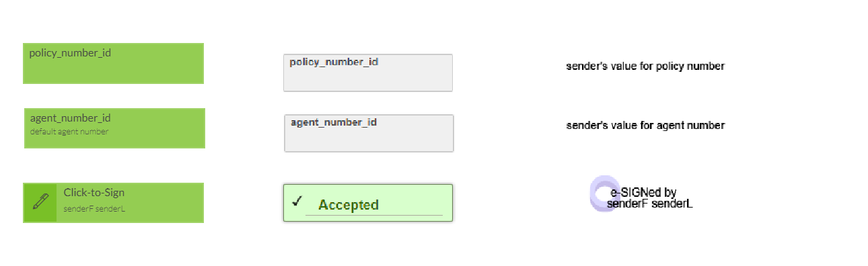The height and width of the screenshot is (266, 868).
Task: Click "sender's value for policy number" text
Action: (x=645, y=66)
